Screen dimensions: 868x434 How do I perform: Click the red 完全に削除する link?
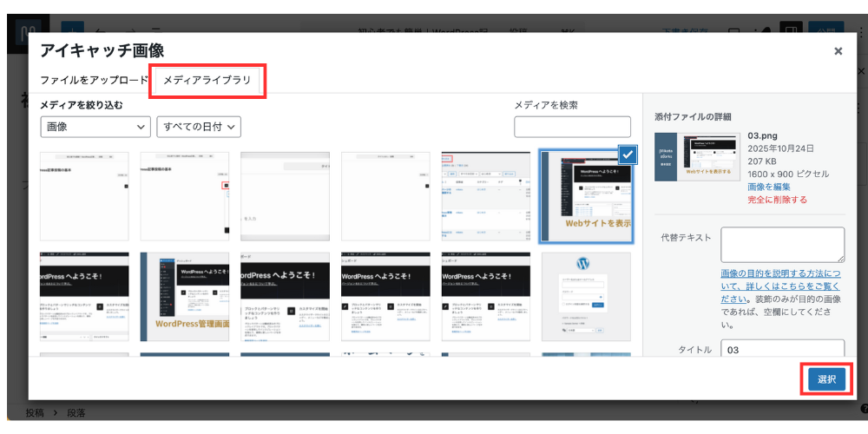[x=777, y=200]
